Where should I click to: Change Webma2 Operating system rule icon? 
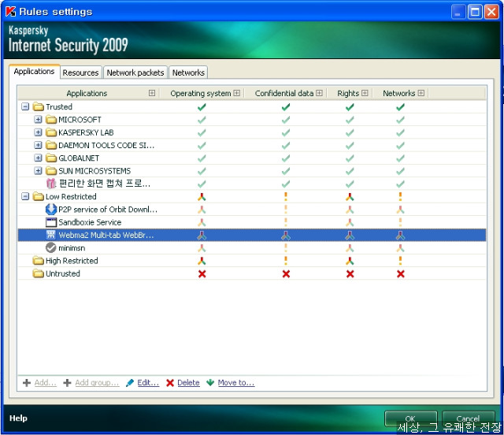[x=202, y=236]
